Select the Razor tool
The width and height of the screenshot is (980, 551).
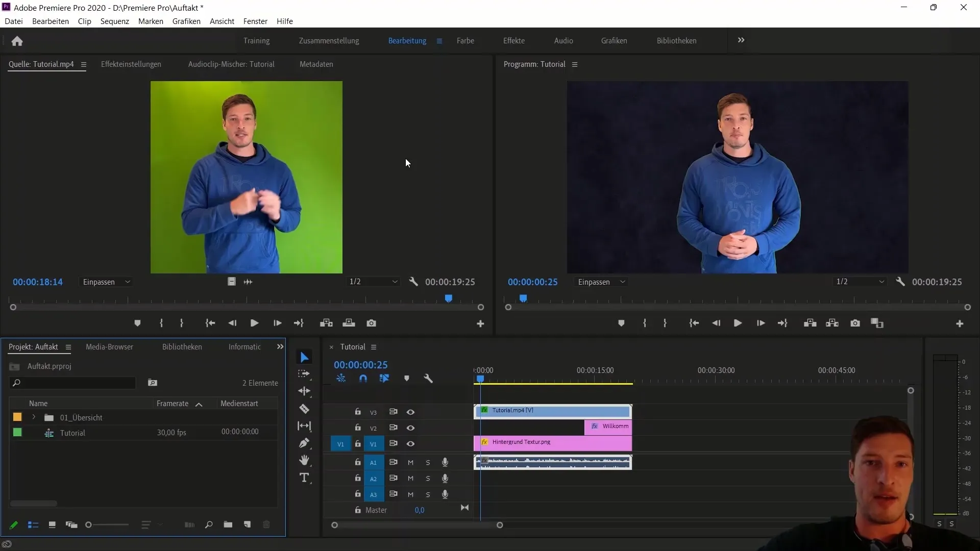pyautogui.click(x=304, y=409)
